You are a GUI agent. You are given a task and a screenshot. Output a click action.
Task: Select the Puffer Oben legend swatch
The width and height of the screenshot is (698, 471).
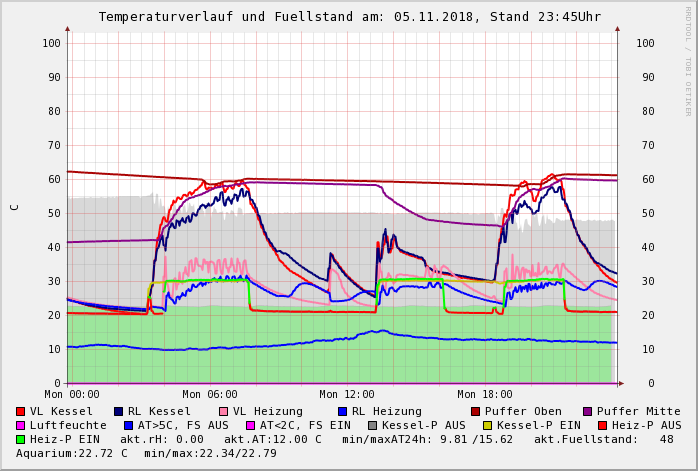pos(476,411)
